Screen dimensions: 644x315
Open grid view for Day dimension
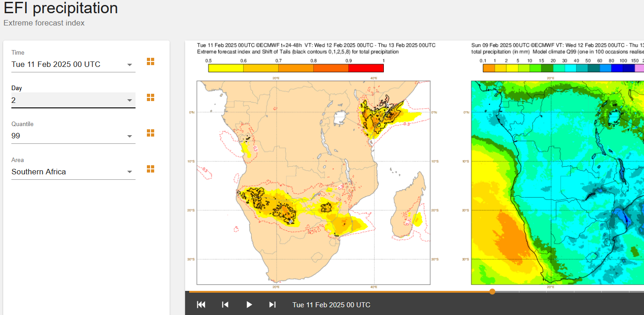[x=151, y=97]
